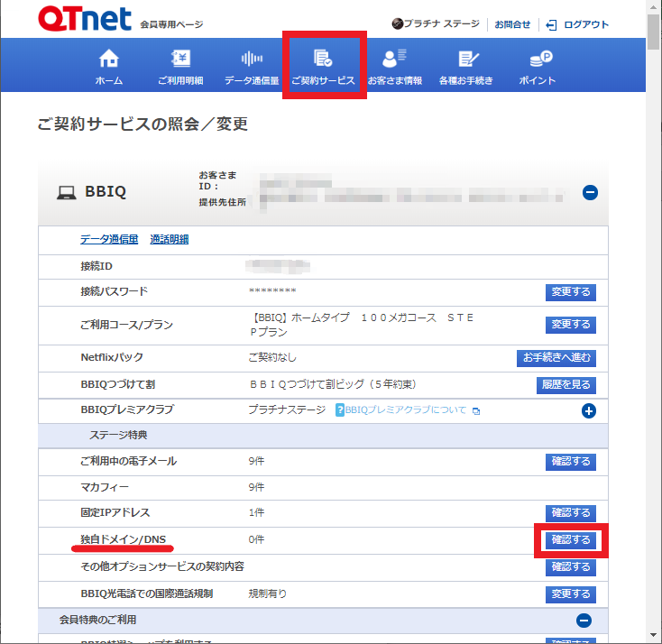The width and height of the screenshot is (662, 644).
Task: Open BBIQプレミアクラブについて link
Action: [x=405, y=410]
